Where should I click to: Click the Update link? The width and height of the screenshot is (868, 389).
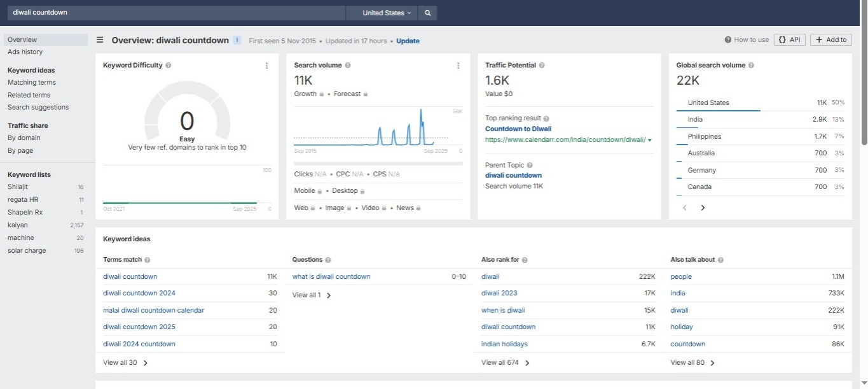408,41
